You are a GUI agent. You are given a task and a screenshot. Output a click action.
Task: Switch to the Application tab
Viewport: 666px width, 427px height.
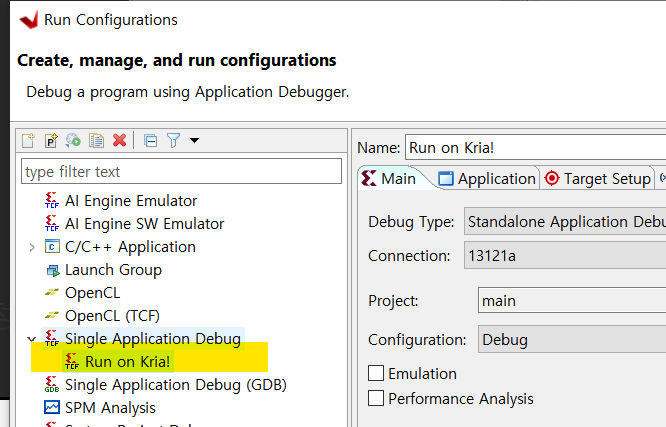pos(487,179)
